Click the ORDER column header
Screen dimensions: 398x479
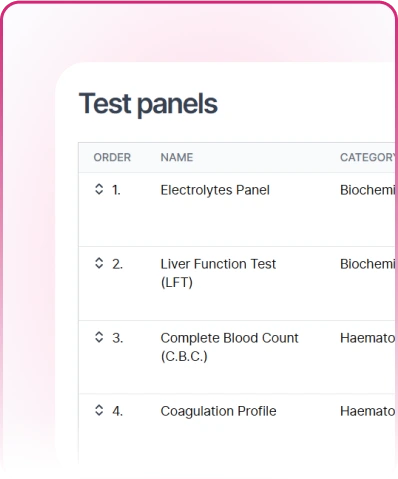112,157
